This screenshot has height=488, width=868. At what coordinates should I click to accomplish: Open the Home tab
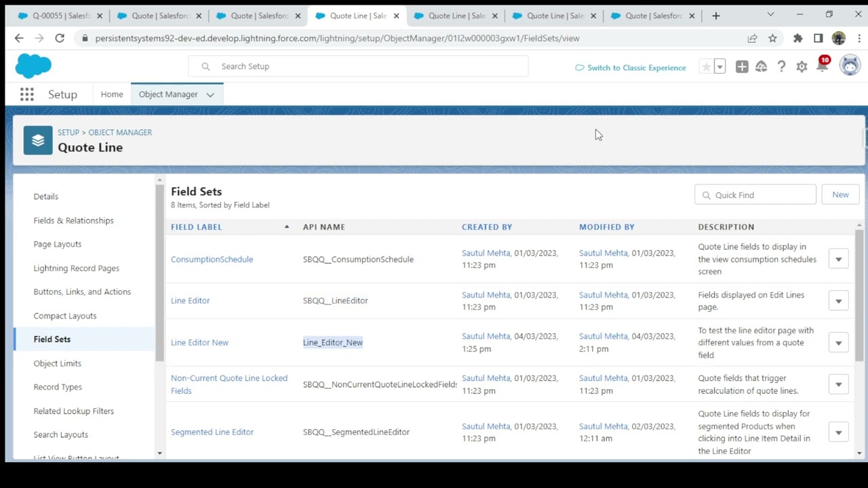[112, 94]
